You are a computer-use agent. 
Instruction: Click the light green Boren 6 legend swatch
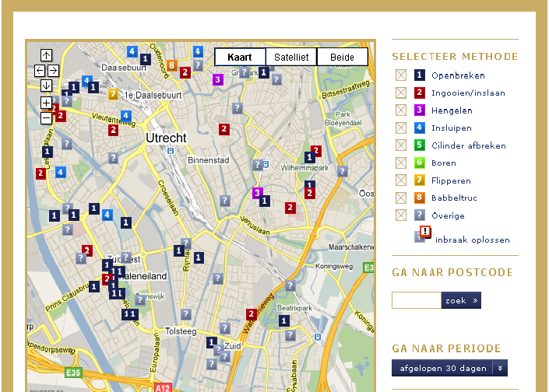click(x=420, y=163)
